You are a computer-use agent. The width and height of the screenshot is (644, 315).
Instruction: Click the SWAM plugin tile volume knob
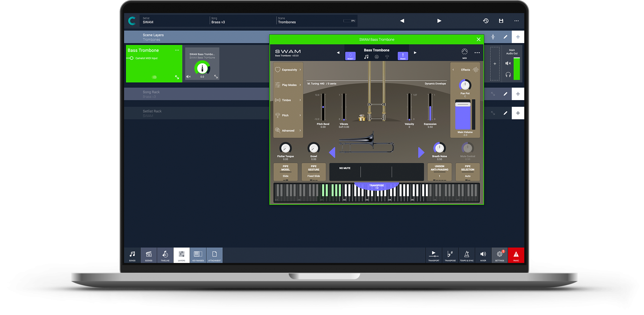click(202, 69)
